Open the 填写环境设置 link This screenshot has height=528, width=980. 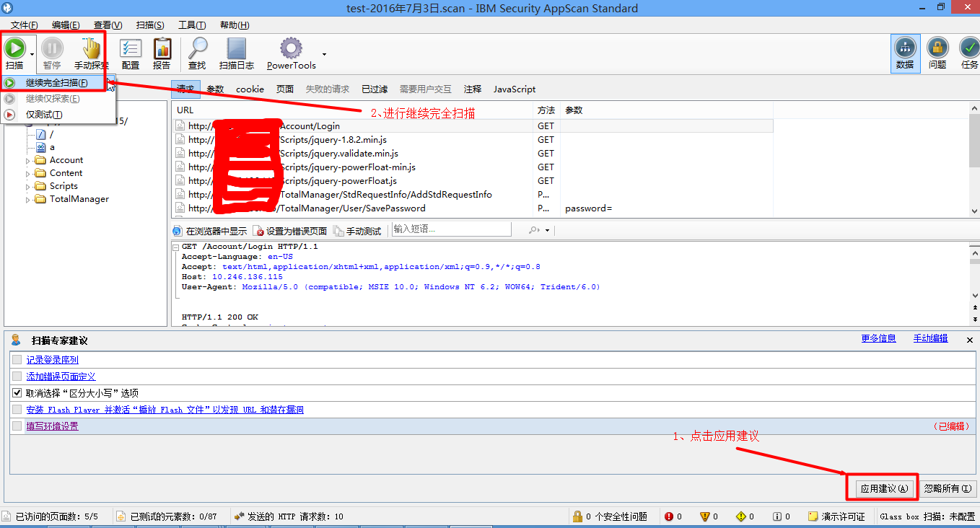click(52, 426)
